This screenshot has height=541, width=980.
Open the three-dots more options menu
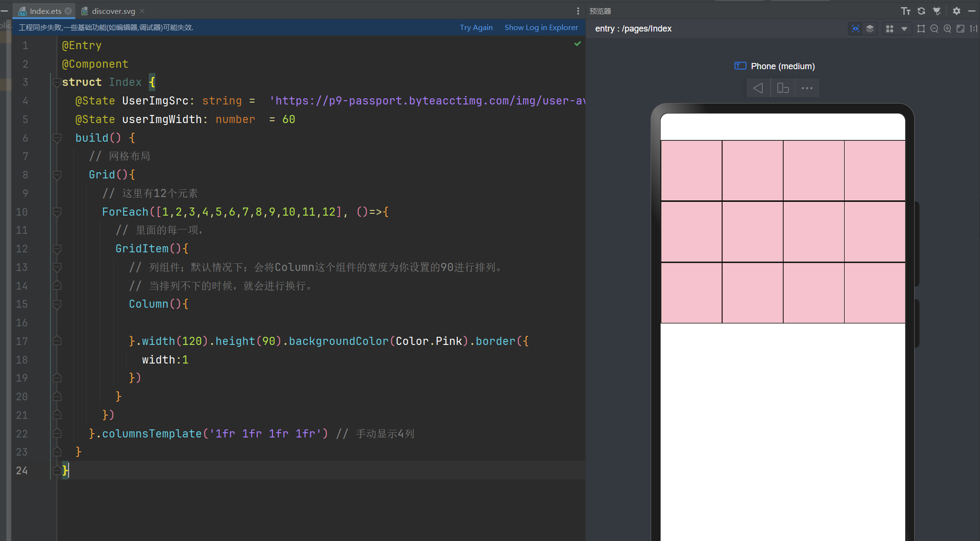click(807, 88)
